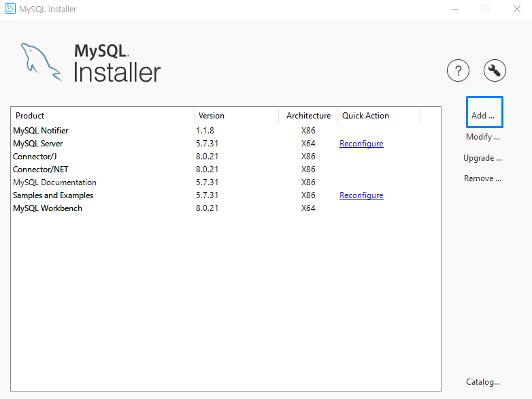The height and width of the screenshot is (399, 532).
Task: Sort by the Product column header
Action: pyautogui.click(x=103, y=116)
